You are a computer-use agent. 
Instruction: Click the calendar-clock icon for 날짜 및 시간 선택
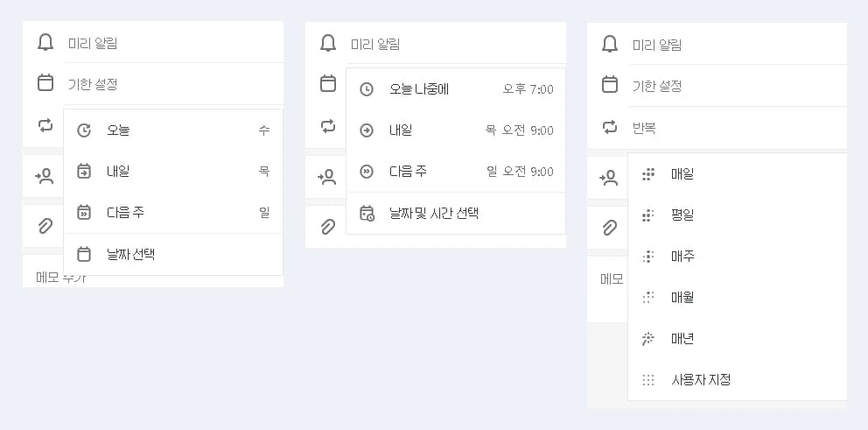pos(367,214)
